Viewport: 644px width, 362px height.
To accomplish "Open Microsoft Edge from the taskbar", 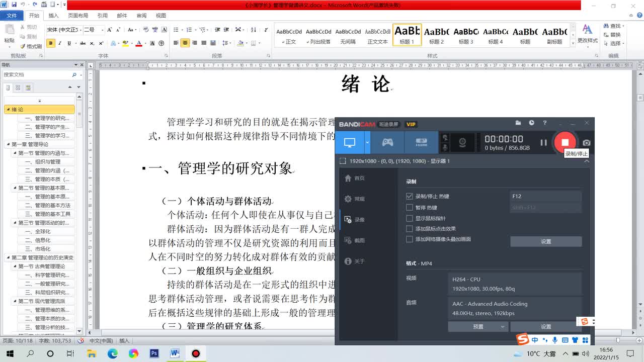I will [113, 353].
